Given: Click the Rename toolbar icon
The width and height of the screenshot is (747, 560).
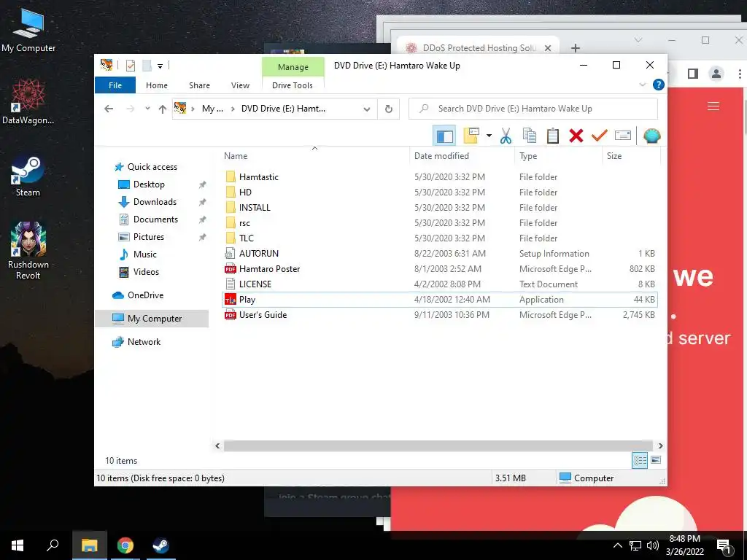Looking at the screenshot, I should 623,136.
